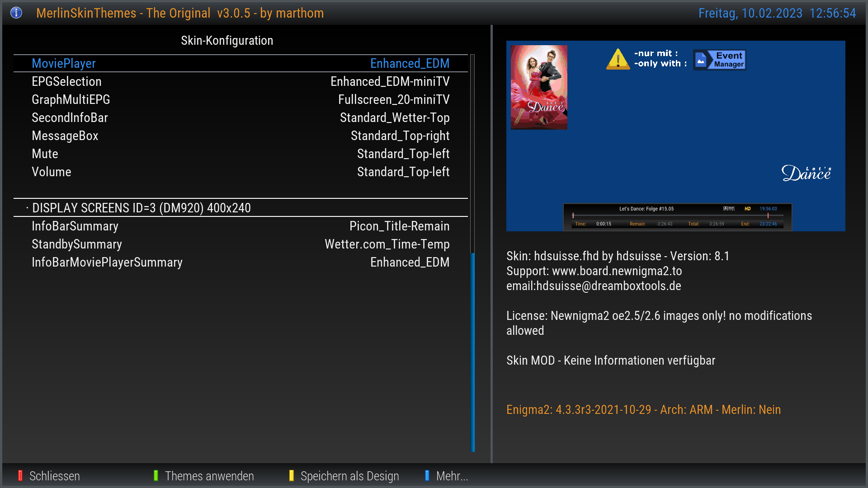The image size is (868, 488).
Task: Click the Event Manager logo in preview
Action: tap(719, 60)
